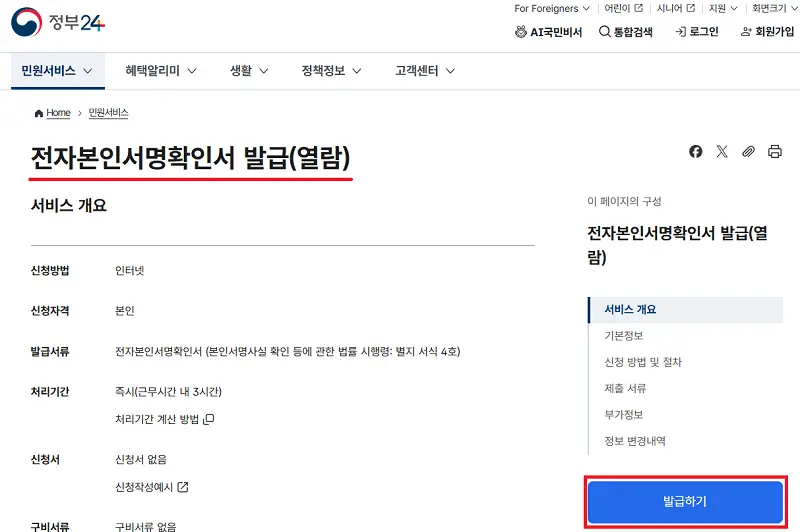Expand 지원 dropdown in top bar
800x532 pixels.
tap(723, 8)
